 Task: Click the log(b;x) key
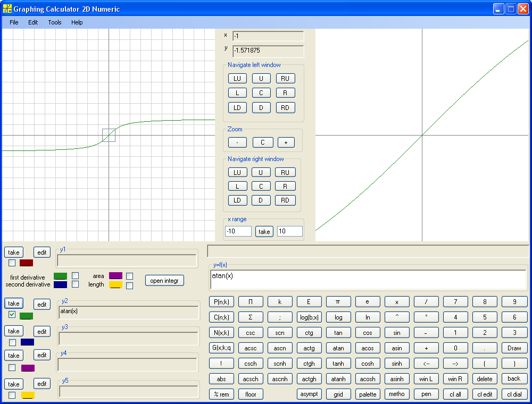[x=309, y=317]
